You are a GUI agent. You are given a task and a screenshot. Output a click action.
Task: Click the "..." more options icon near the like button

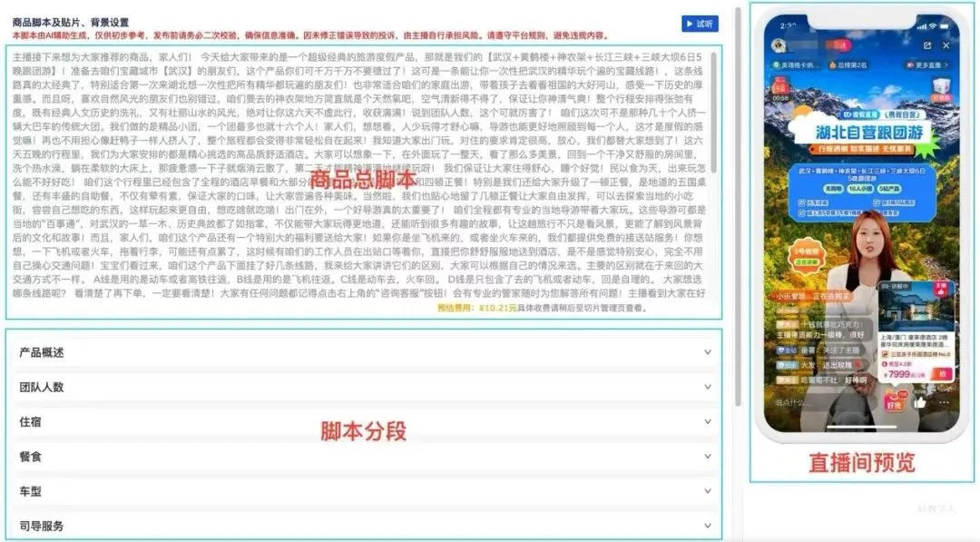943,402
